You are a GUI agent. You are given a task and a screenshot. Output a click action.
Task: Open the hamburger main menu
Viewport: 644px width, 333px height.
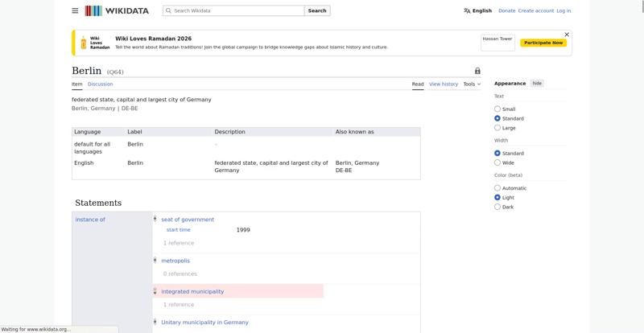75,10
